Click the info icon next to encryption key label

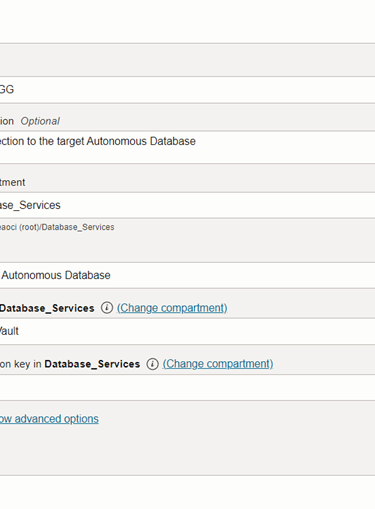[x=152, y=363]
